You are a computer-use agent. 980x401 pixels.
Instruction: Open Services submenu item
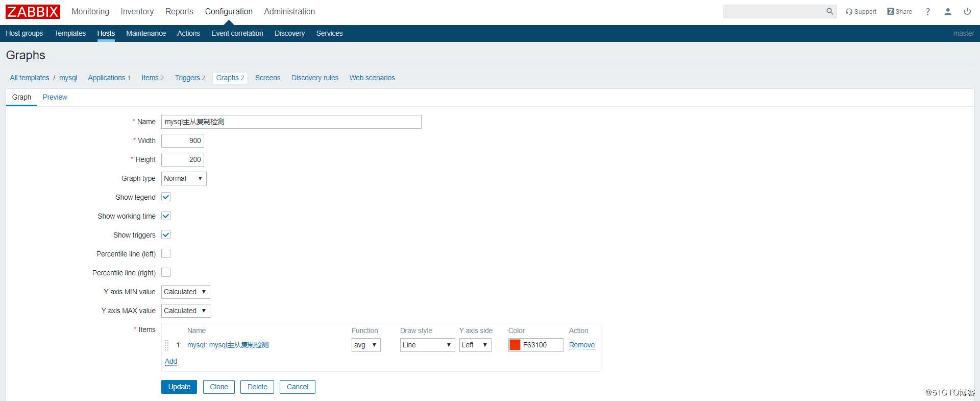pyautogui.click(x=329, y=33)
